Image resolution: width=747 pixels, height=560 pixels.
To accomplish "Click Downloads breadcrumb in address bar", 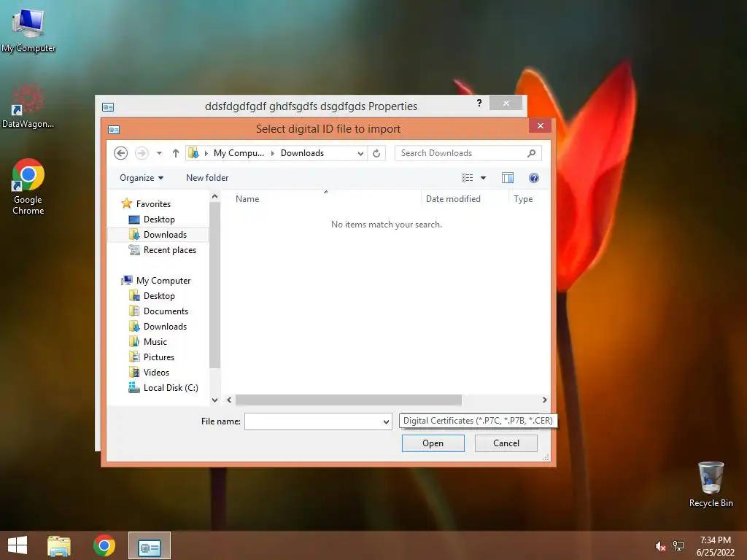I will tap(302, 153).
